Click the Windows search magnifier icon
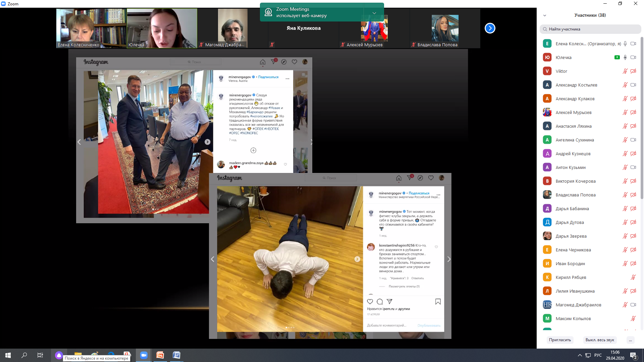The width and height of the screenshot is (644, 362). tap(24, 355)
